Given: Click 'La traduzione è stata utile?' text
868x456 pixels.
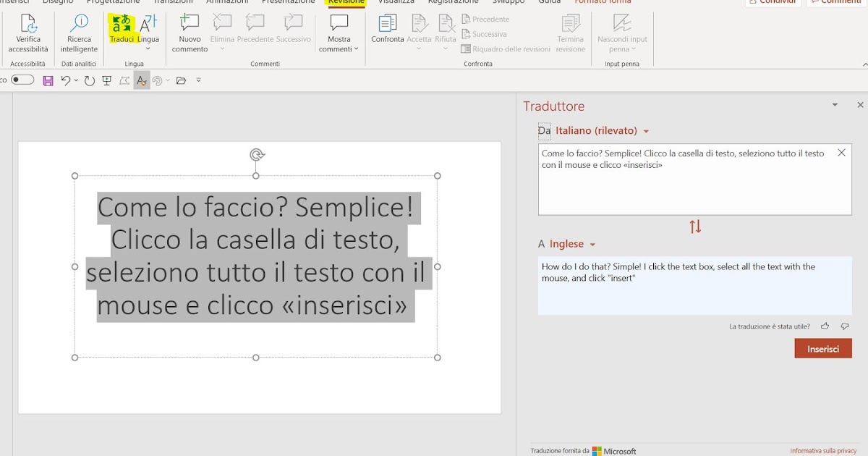Looking at the screenshot, I should 770,326.
